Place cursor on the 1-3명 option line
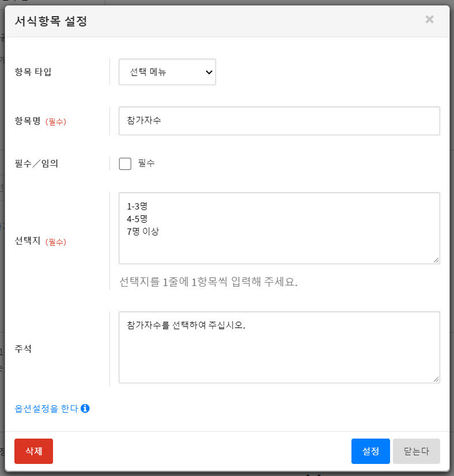454x476 pixels. [138, 206]
